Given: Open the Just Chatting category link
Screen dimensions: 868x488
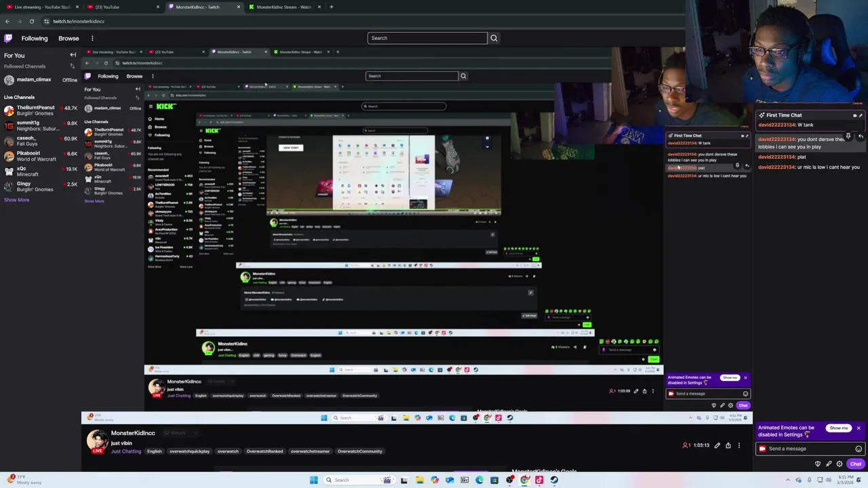Looking at the screenshot, I should tap(126, 451).
